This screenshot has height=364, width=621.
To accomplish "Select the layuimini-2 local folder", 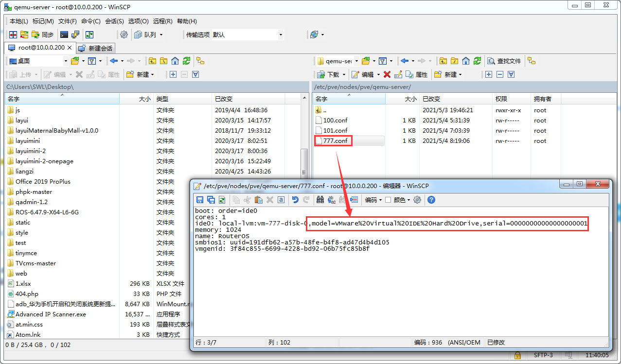I will click(x=31, y=151).
